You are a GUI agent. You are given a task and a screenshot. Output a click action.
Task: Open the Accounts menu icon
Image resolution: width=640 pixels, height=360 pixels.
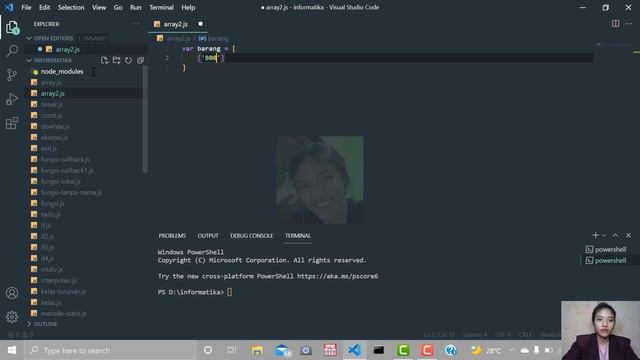pyautogui.click(x=12, y=293)
